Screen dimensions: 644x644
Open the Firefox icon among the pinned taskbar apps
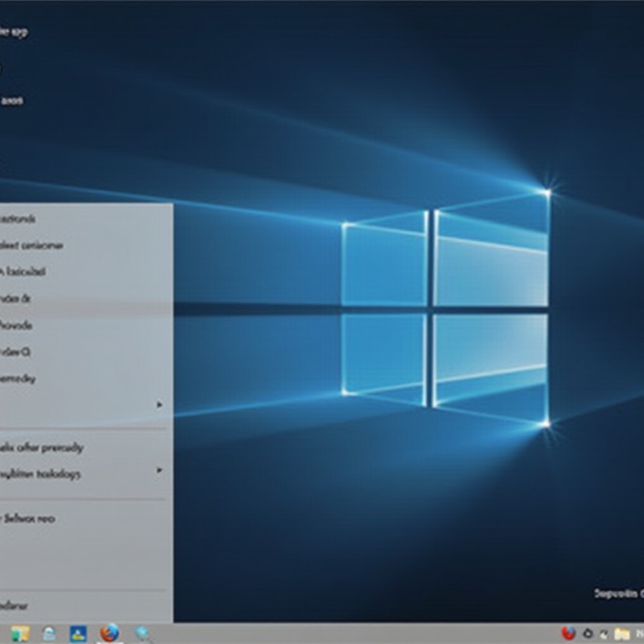point(109,633)
